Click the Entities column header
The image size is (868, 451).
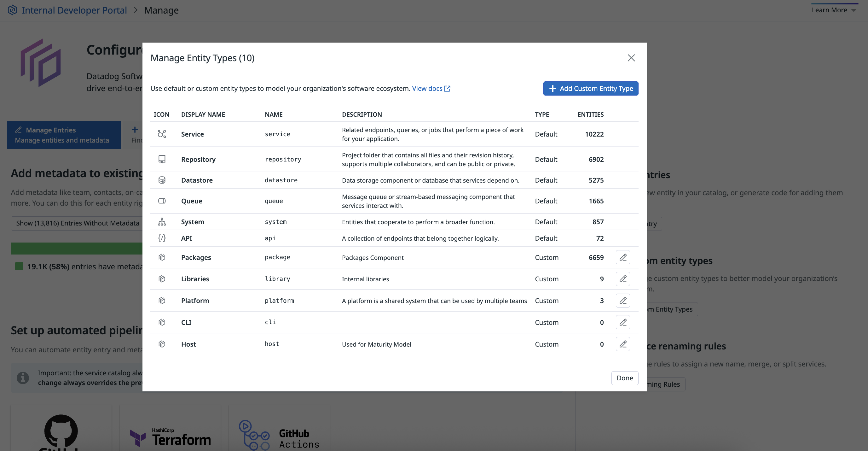click(590, 114)
